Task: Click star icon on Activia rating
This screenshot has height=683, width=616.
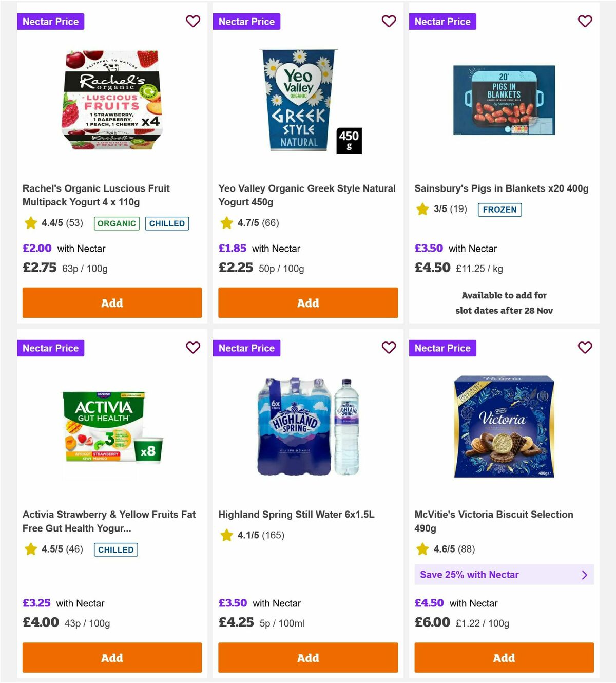Action: tap(30, 548)
